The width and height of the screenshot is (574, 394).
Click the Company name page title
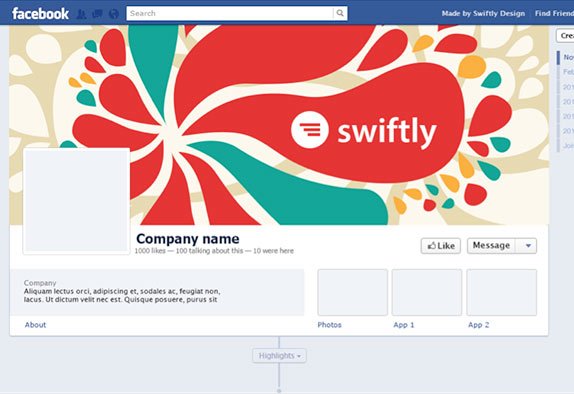coord(187,239)
